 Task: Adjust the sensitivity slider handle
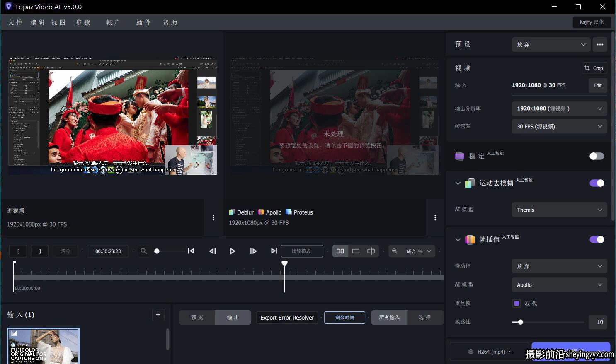tap(521, 322)
